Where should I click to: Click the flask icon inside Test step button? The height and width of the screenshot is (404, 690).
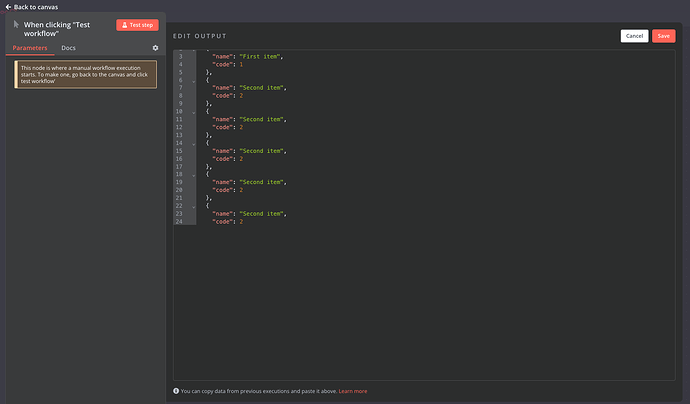coord(125,25)
